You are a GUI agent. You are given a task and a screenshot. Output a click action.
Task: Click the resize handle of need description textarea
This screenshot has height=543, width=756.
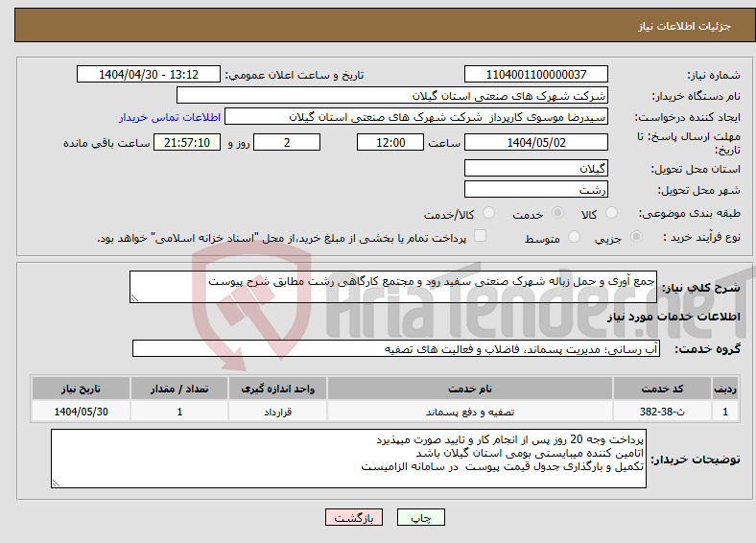click(x=134, y=298)
